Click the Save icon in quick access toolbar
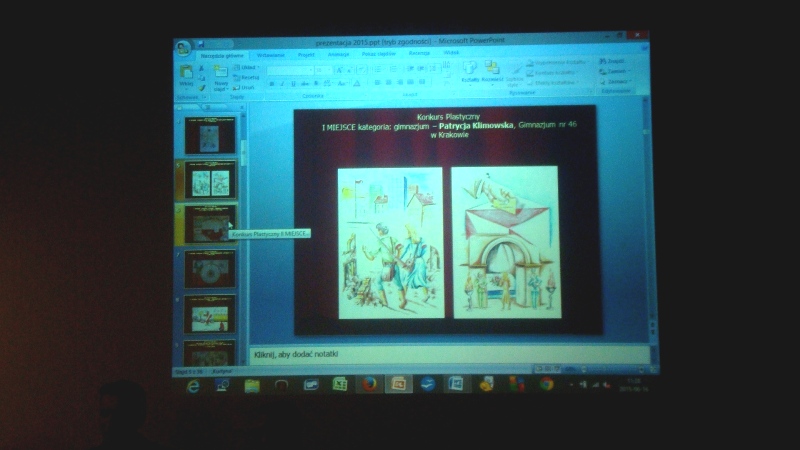 [x=201, y=44]
